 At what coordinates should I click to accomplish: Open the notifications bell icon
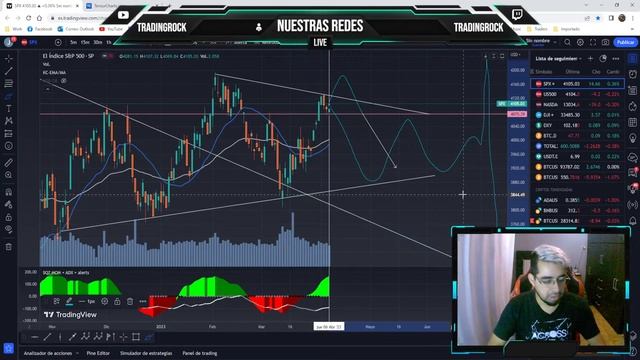(633, 221)
